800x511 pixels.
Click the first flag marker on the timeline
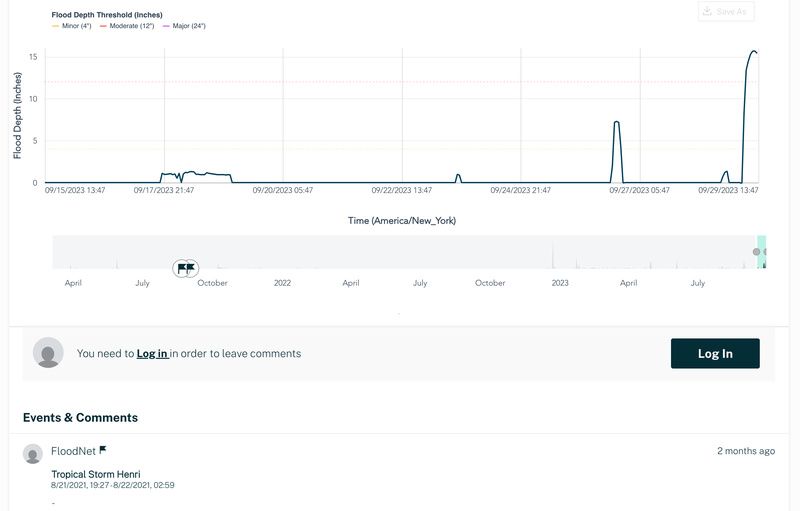pyautogui.click(x=182, y=268)
